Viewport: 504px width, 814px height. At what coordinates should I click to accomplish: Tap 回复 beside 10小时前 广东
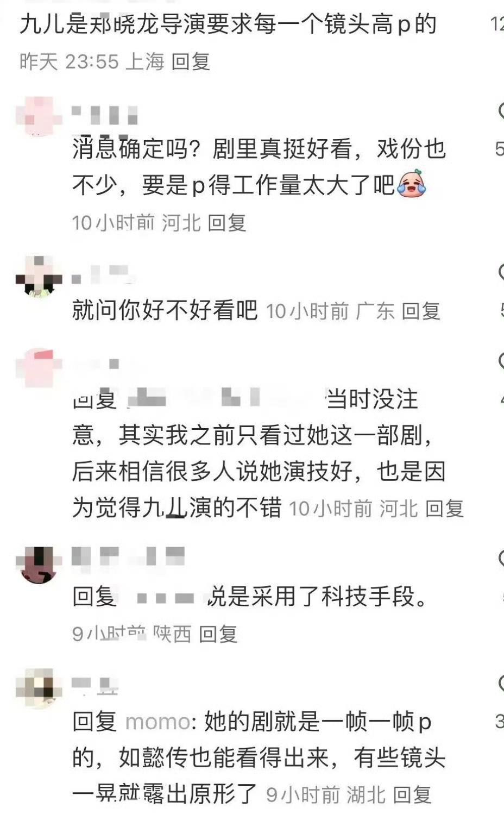pos(421,311)
